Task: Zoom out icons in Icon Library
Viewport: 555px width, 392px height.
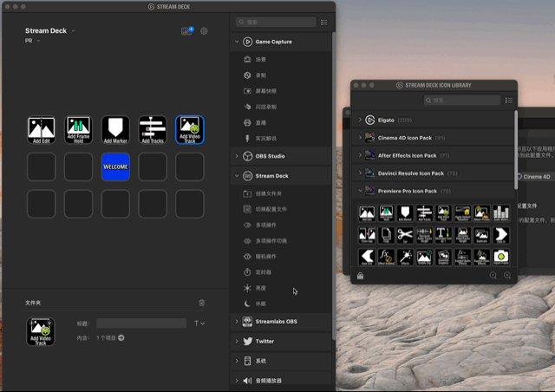Action: tap(493, 276)
